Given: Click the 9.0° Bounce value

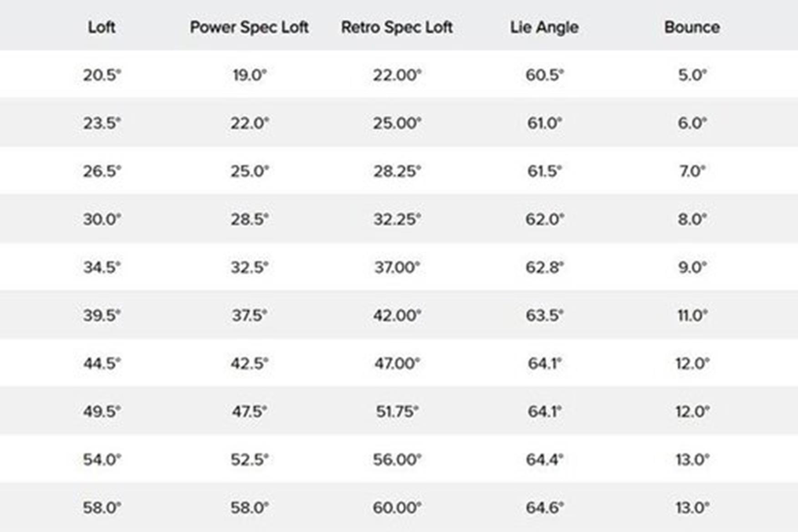Looking at the screenshot, I should point(692,267).
